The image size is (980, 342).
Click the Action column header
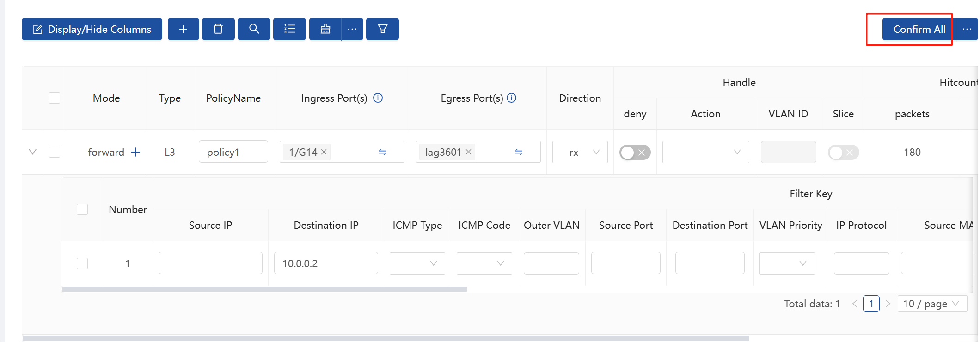[x=705, y=114]
